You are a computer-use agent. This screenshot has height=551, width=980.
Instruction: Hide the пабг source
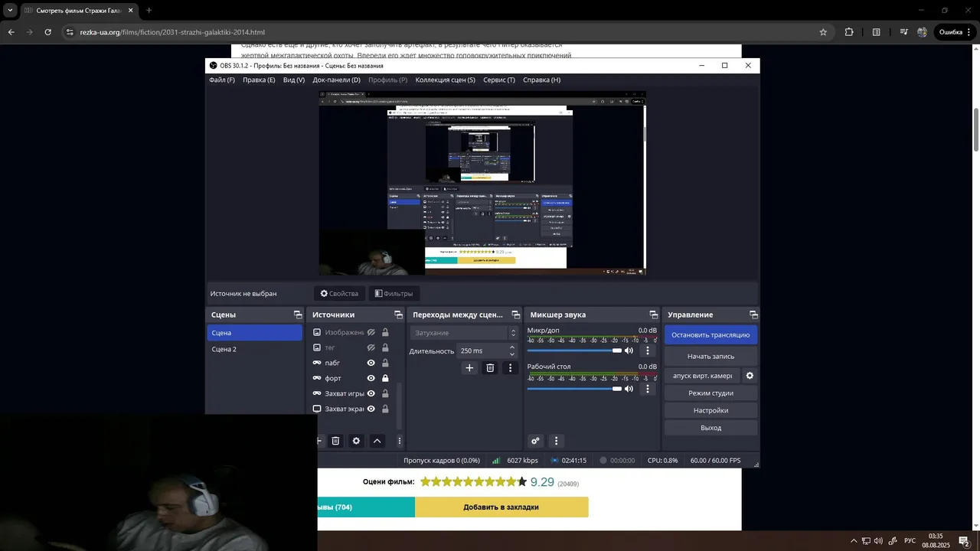(x=371, y=363)
